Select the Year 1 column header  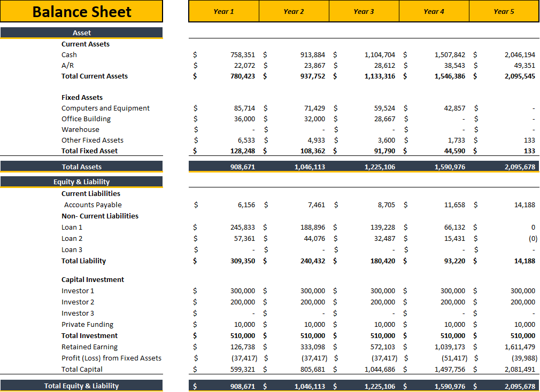coord(223,11)
